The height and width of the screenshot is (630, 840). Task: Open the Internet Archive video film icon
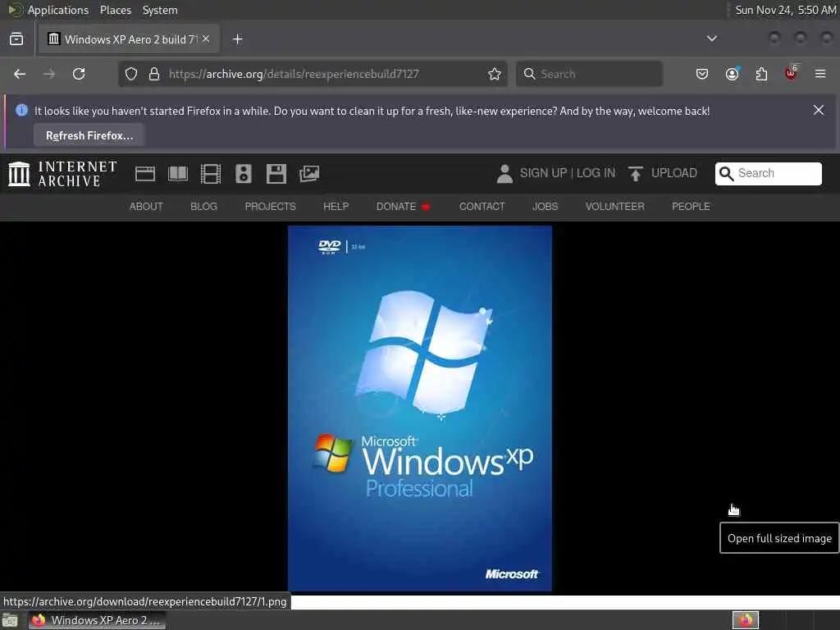tap(211, 174)
